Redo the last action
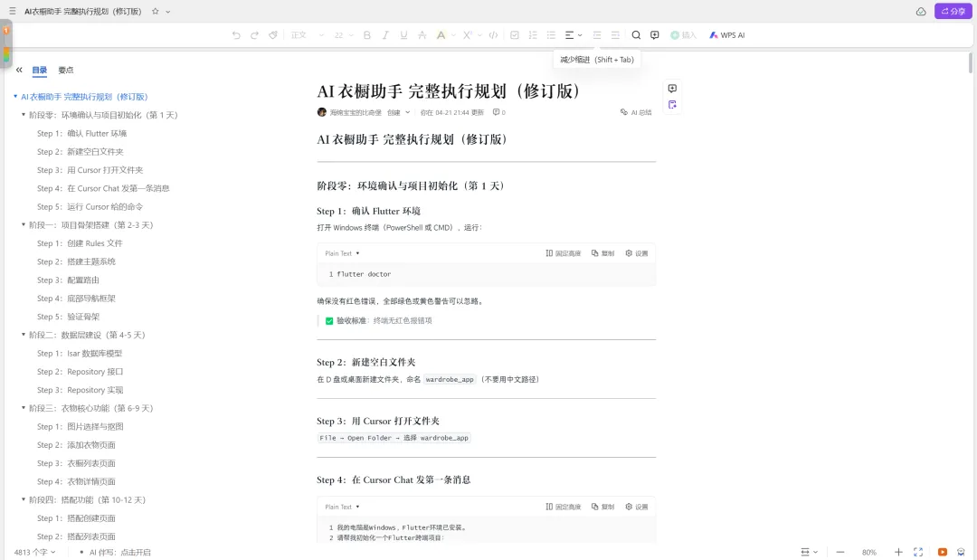This screenshot has height=560, width=977. pyautogui.click(x=254, y=35)
